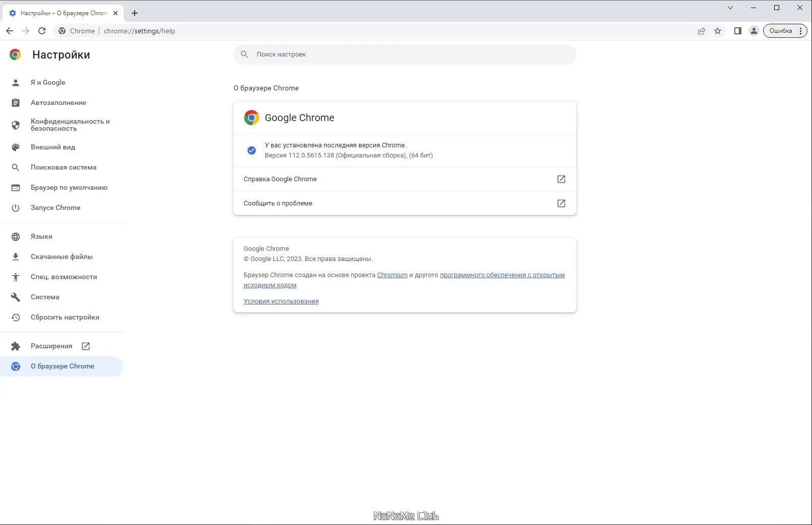Open программного обеспечения с открытым исходным кодом link
Screen dimensions: 812x525
(x=502, y=275)
